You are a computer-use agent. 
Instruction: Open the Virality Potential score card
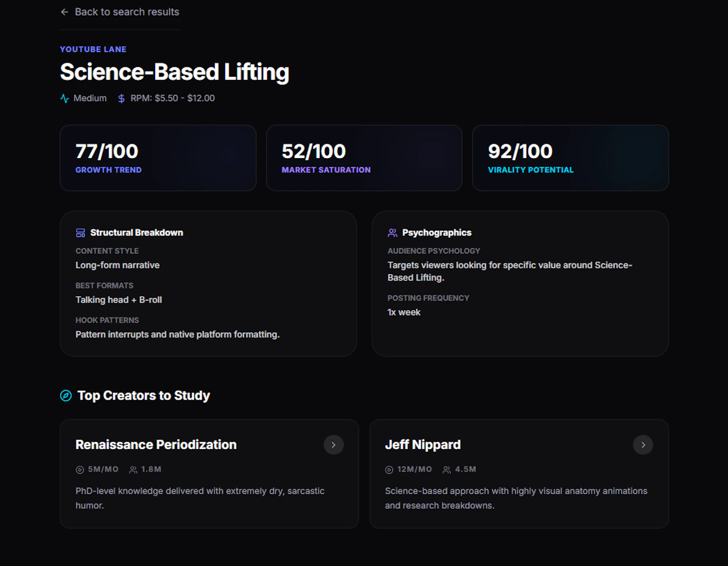coord(570,158)
